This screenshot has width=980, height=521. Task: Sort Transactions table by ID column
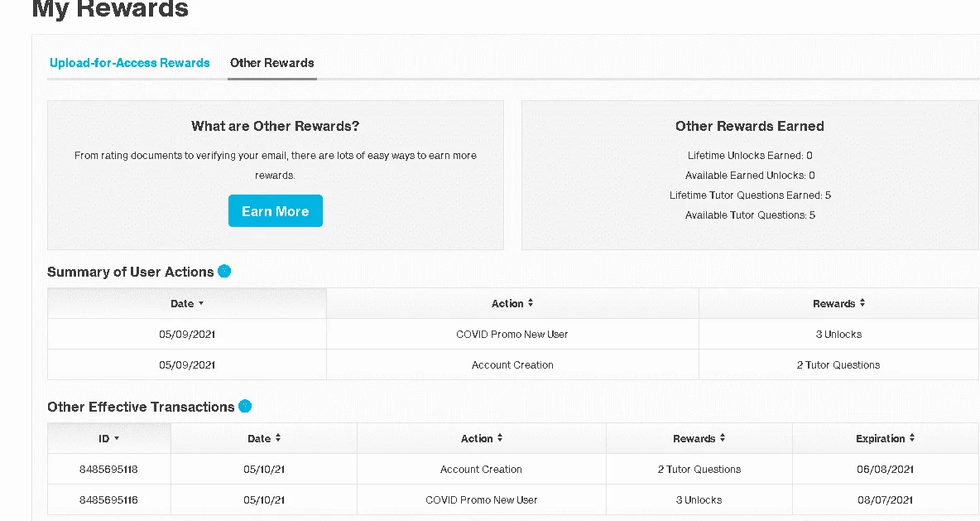[108, 438]
